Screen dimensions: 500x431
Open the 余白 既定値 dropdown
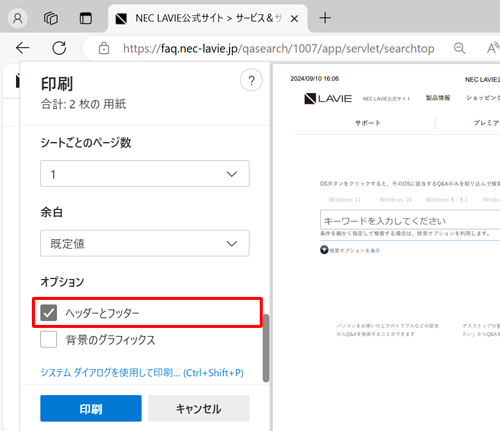[x=145, y=243]
